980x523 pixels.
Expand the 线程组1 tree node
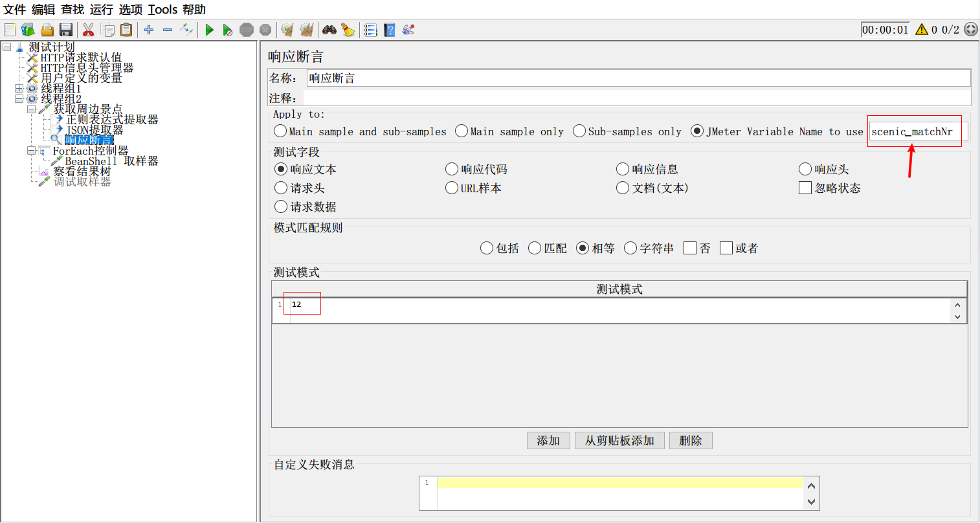point(19,89)
